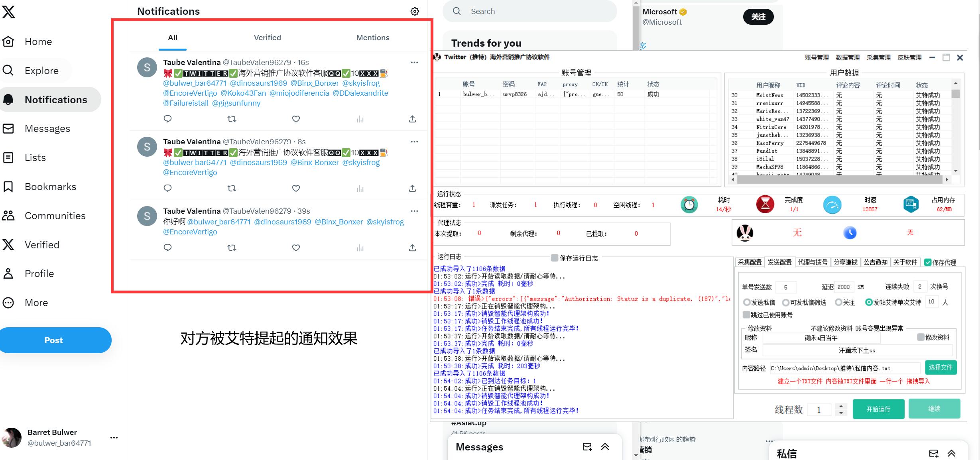This screenshot has width=980, height=460.
Task: Repost the second Taube Valentina post
Action: (x=232, y=188)
